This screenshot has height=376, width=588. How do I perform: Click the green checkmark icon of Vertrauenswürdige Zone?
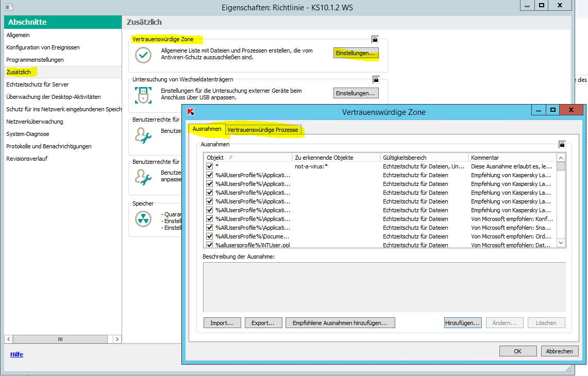pos(143,55)
